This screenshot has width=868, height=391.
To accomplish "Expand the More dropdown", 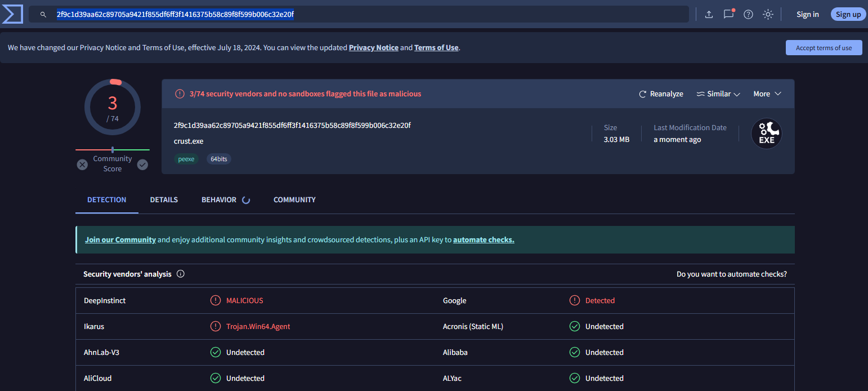I will click(x=767, y=94).
